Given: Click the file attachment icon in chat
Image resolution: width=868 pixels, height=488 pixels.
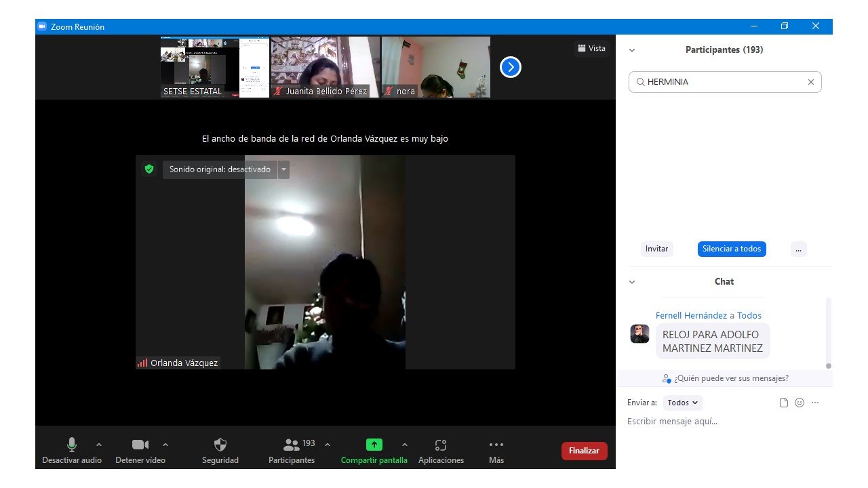Looking at the screenshot, I should 784,403.
